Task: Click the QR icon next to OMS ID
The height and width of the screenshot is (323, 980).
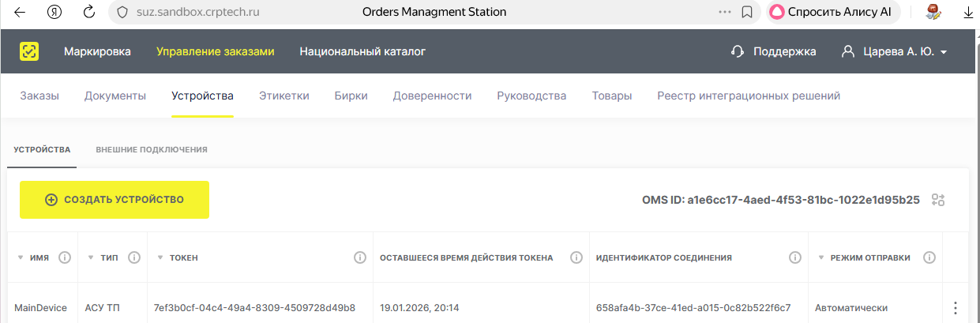Action: tap(938, 200)
